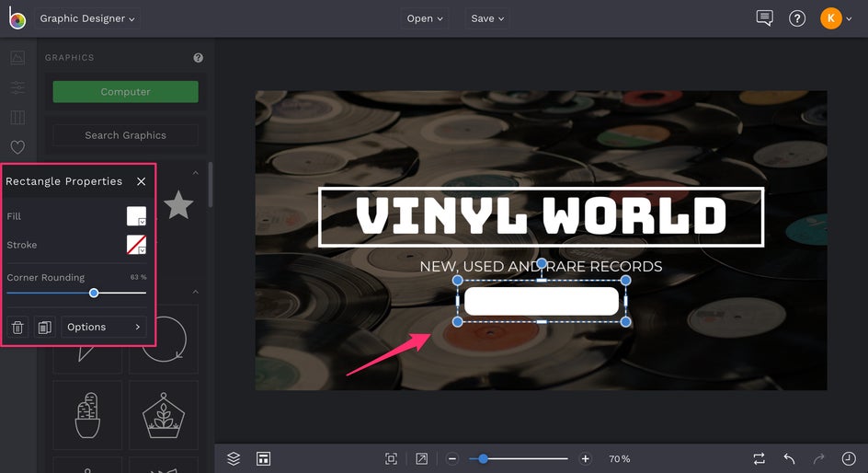868x473 pixels.
Task: Click the swap/repeat arrows icon
Action: pyautogui.click(x=759, y=458)
